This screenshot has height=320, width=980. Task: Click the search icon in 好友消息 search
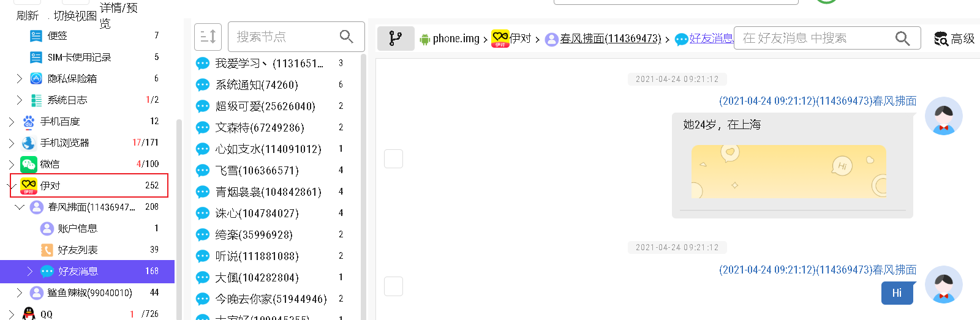(902, 39)
